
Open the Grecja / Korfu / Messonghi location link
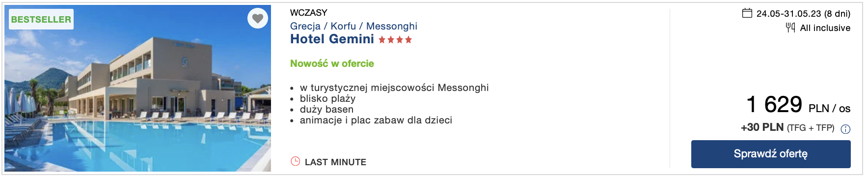353,26
